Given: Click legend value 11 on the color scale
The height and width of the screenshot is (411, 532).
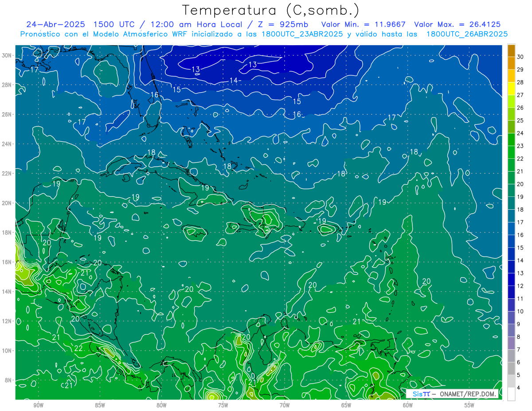Looking at the screenshot, I should click(x=520, y=299).
